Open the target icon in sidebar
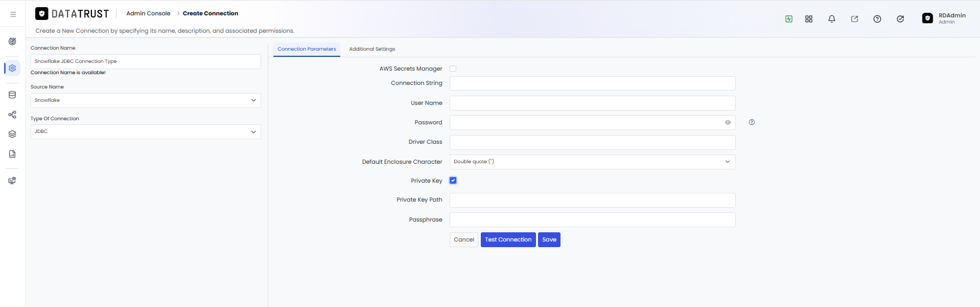 tap(12, 41)
